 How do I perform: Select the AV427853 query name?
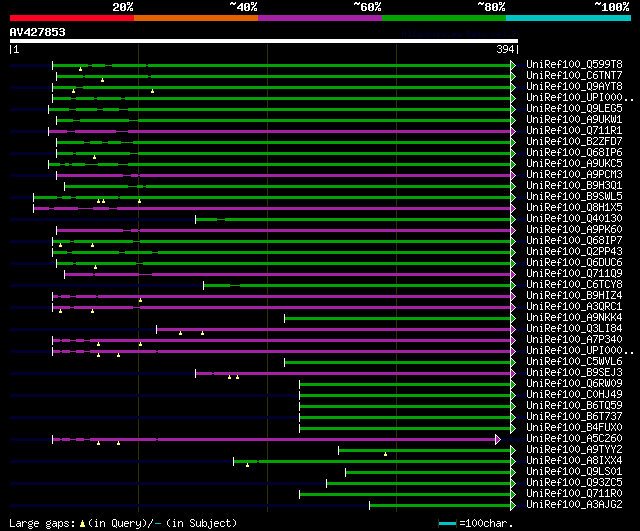click(x=38, y=32)
